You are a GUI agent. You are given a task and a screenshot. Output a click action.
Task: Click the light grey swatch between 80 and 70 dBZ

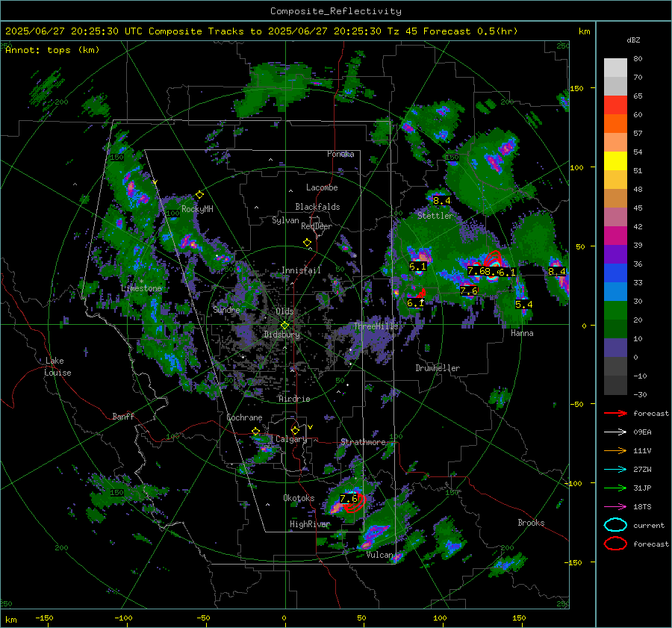(615, 68)
